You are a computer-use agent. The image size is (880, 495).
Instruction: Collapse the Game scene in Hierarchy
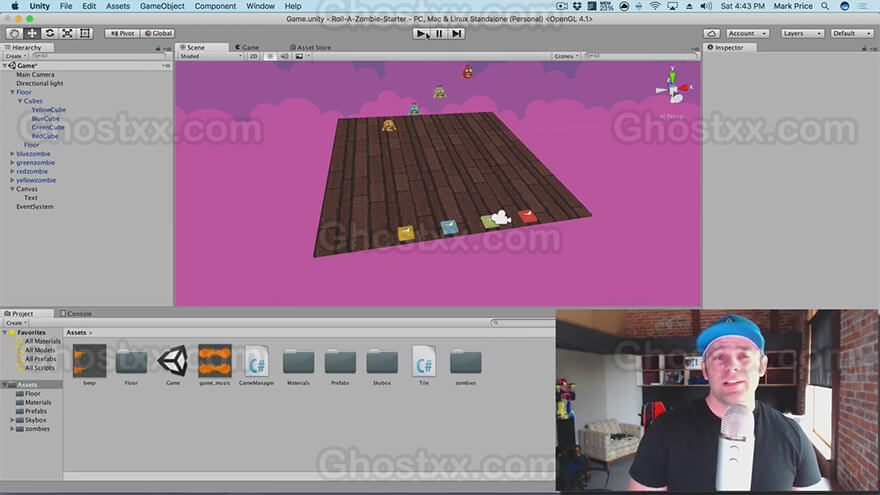click(5, 66)
